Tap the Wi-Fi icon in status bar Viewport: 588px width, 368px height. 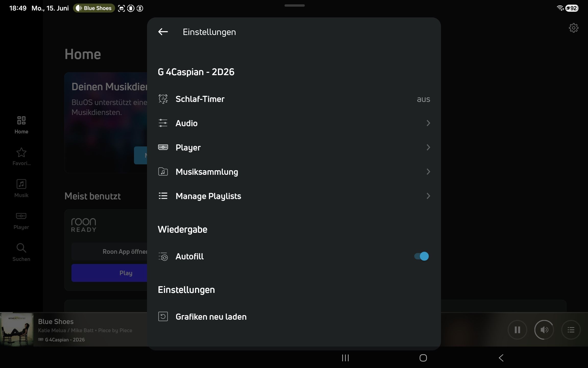[560, 8]
